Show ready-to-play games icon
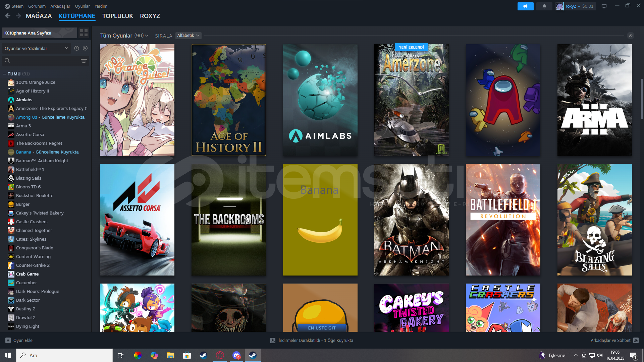Viewport: 644px width, 362px height. pos(85,48)
